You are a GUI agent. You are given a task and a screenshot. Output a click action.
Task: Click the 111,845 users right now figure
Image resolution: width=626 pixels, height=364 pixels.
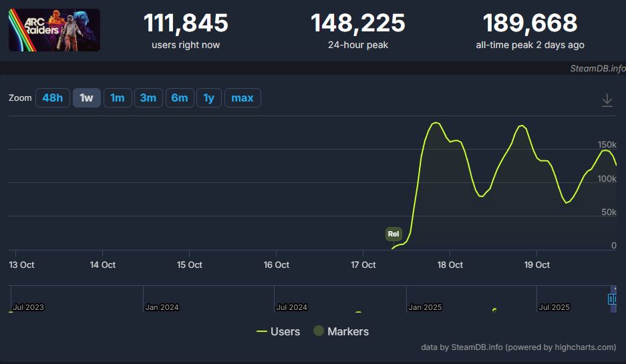point(186,23)
